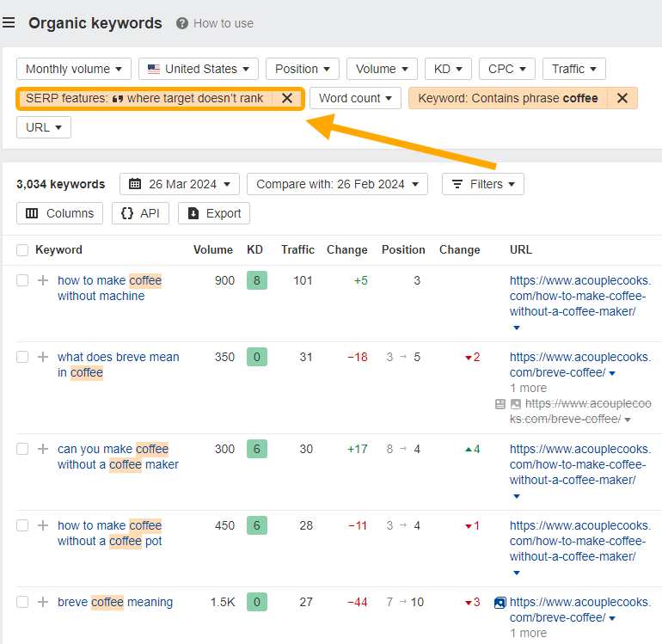Click the API button
Screen dimensions: 662x644
click(x=141, y=213)
